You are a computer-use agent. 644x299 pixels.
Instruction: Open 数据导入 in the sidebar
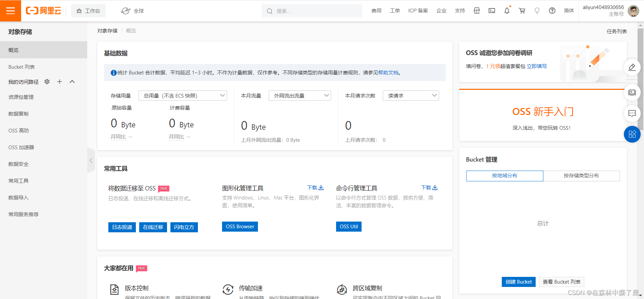point(44,197)
